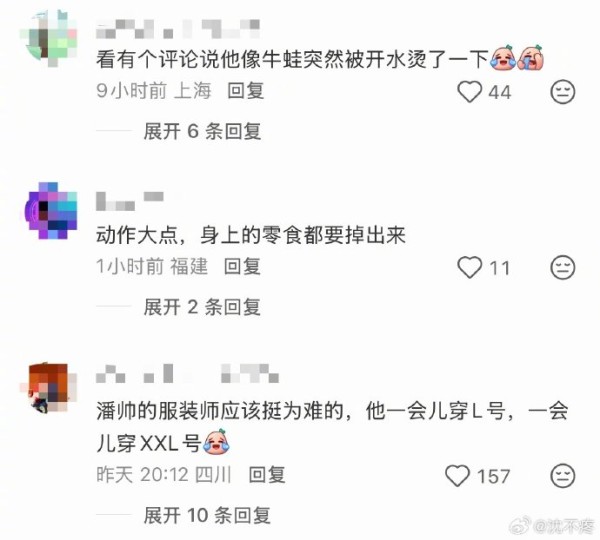The height and width of the screenshot is (540, 600).
Task: Select the comment text about 牛蛙
Action: pos(320,59)
